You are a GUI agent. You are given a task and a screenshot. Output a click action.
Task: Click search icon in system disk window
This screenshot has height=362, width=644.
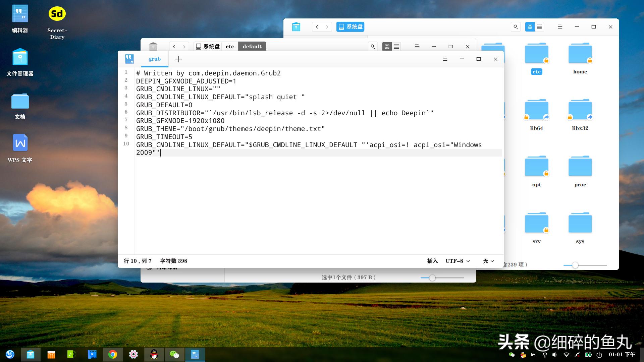[x=516, y=27]
